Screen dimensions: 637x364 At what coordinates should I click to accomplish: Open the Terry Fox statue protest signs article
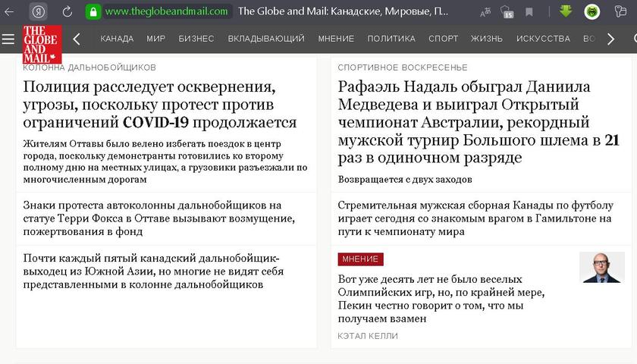pyautogui.click(x=158, y=218)
